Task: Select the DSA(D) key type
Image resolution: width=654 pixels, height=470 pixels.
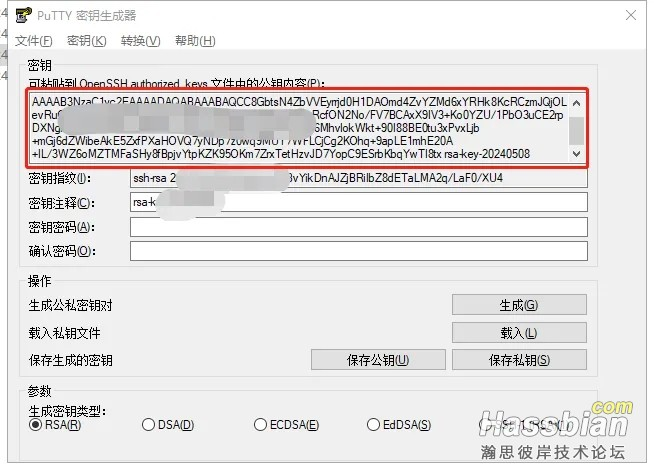Action: pyautogui.click(x=168, y=425)
